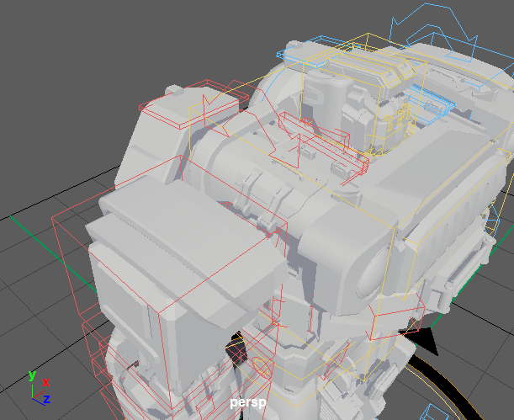Click the persp camera name label
The image size is (514, 420).
(x=247, y=402)
